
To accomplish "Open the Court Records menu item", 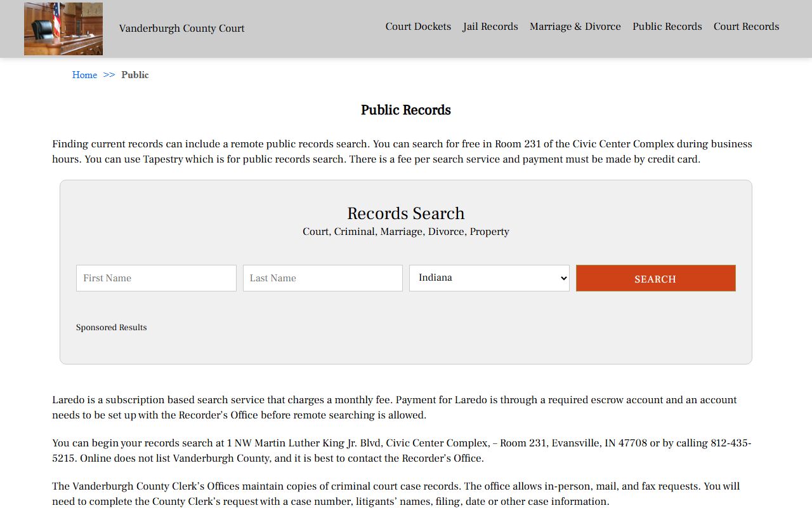I will pyautogui.click(x=746, y=27).
